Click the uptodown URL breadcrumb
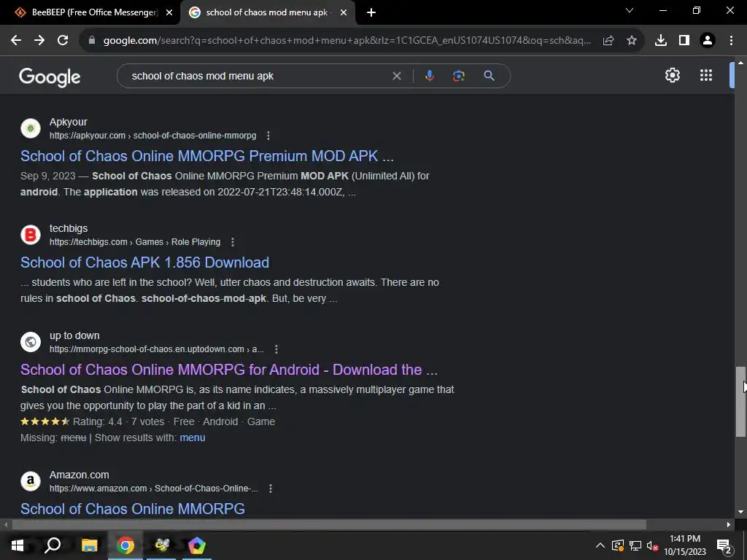747x560 pixels. pos(157,349)
